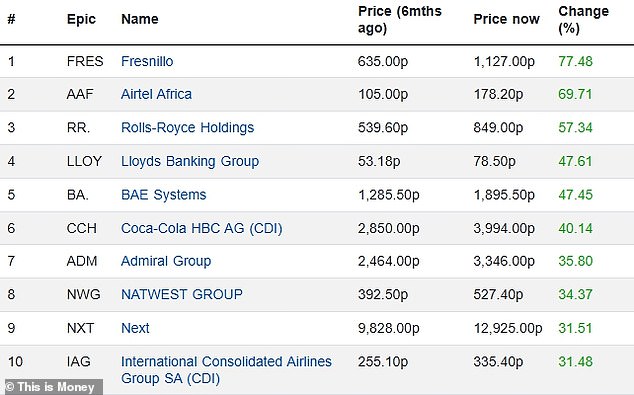Click the Rolls-Royce Holdings link
634x395 pixels.
point(188,127)
